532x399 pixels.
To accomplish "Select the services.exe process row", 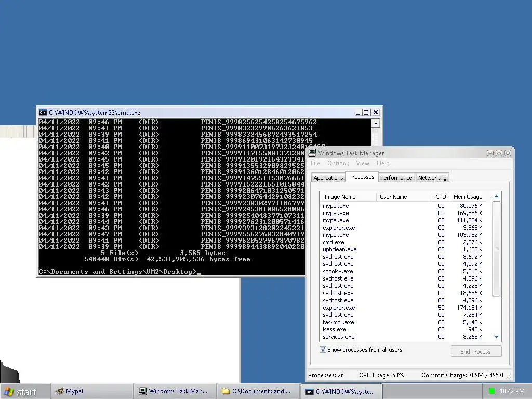I will (x=403, y=337).
